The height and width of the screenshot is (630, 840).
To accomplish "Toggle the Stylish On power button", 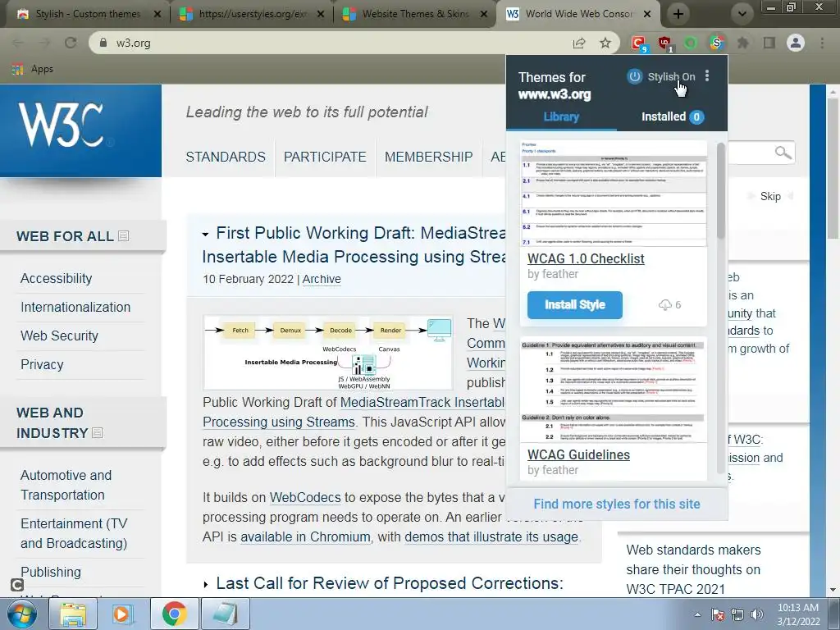I will 634,76.
